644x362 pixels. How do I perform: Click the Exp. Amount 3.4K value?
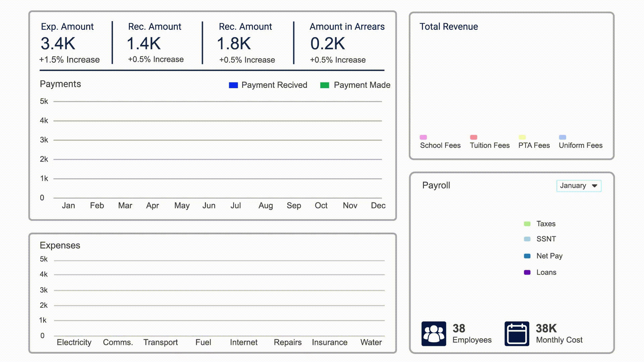(x=58, y=44)
